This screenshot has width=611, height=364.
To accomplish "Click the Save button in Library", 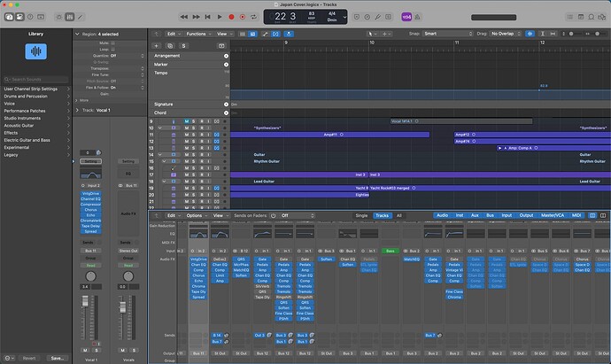I will pos(58,359).
